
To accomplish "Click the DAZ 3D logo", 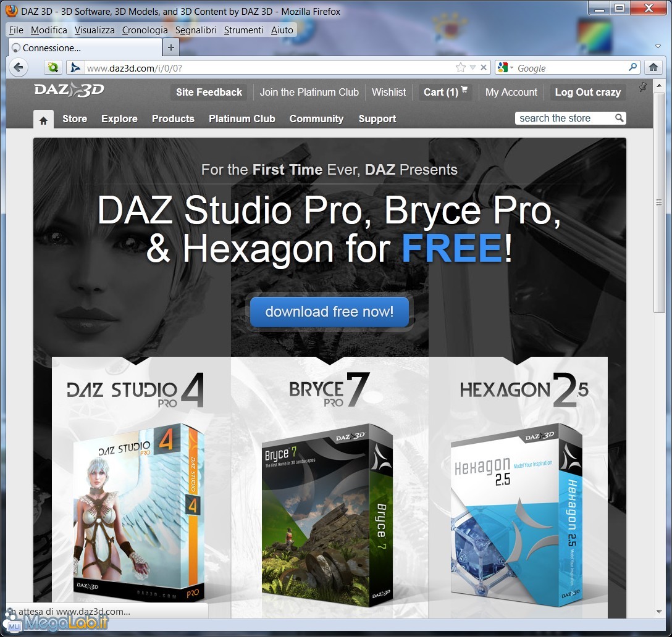I will click(69, 90).
